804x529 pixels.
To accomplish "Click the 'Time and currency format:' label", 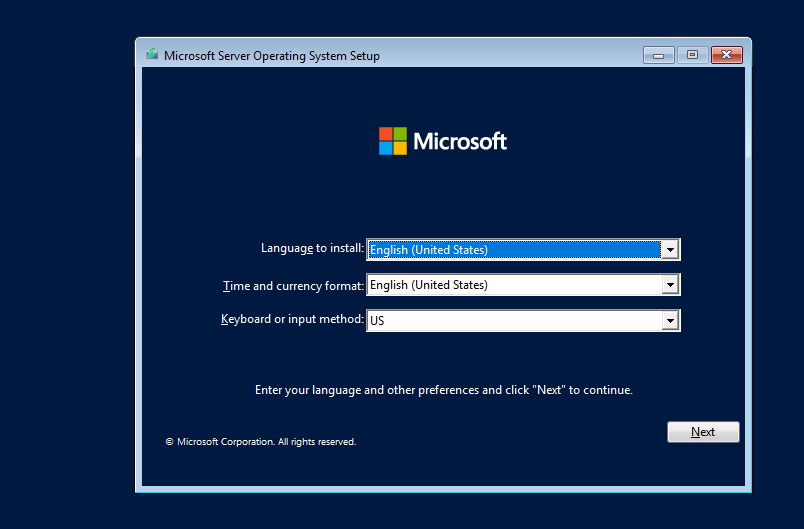I will point(293,286).
